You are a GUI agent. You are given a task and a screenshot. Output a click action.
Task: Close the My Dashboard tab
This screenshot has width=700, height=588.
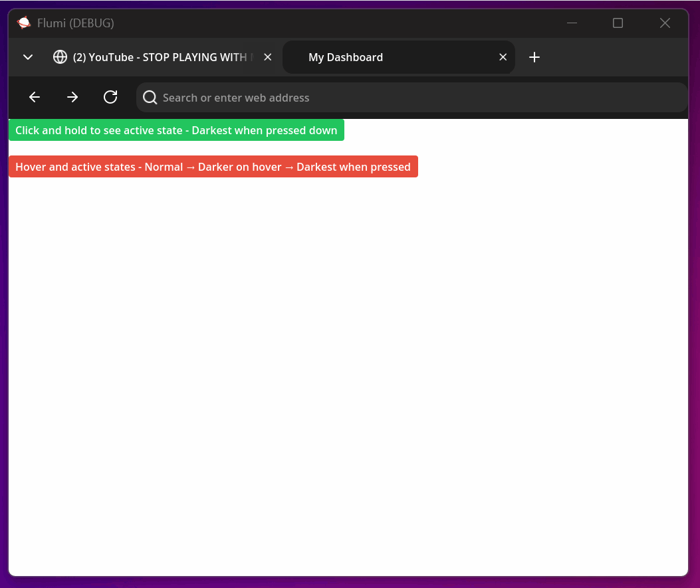coord(503,57)
